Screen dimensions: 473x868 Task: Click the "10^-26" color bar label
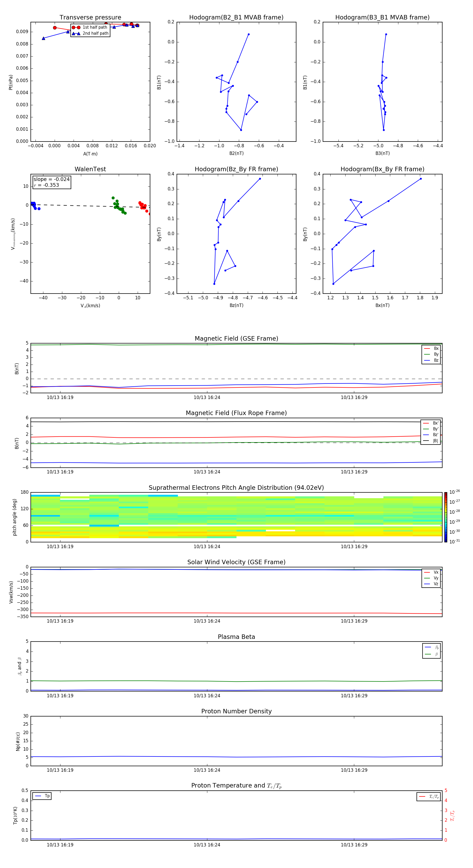point(455,492)
